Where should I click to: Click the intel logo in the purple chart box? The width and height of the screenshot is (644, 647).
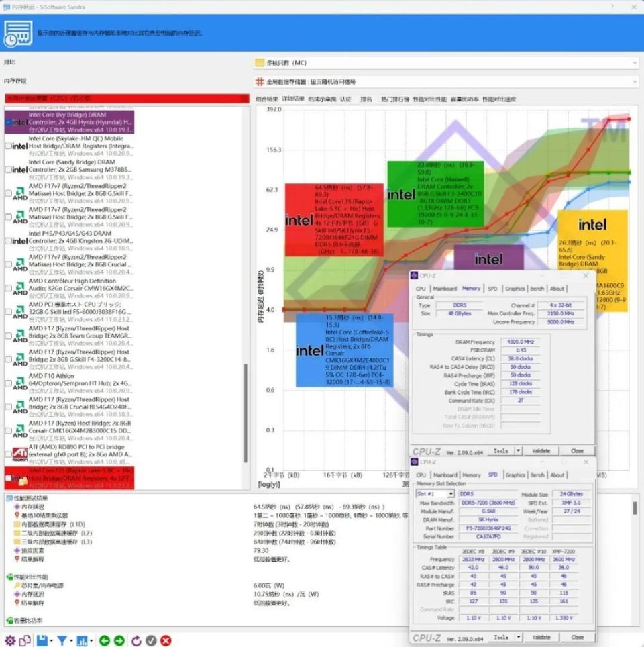[488, 259]
